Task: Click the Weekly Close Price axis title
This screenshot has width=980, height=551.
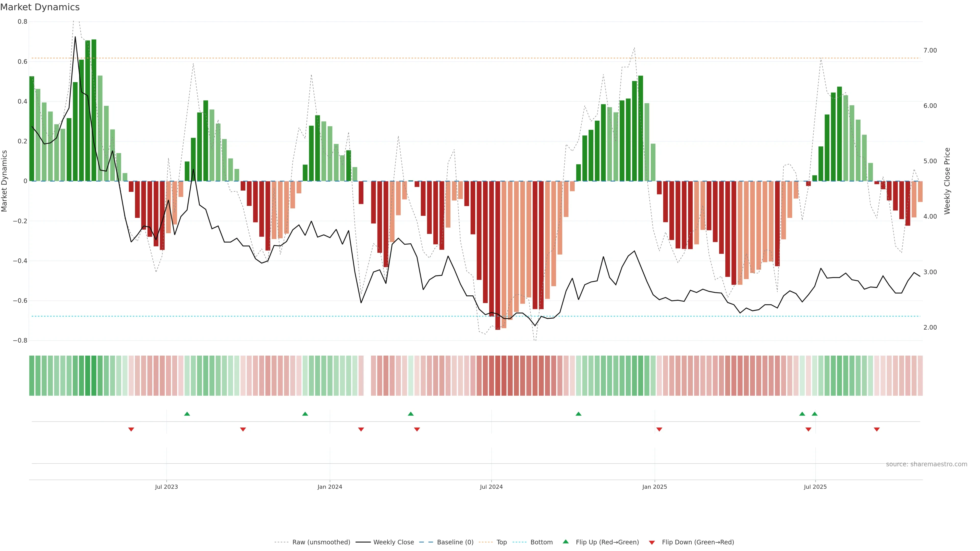Action: point(947,181)
